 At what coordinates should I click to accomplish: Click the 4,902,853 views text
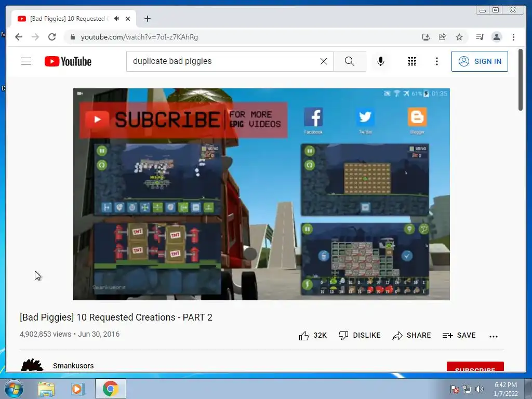click(x=46, y=334)
